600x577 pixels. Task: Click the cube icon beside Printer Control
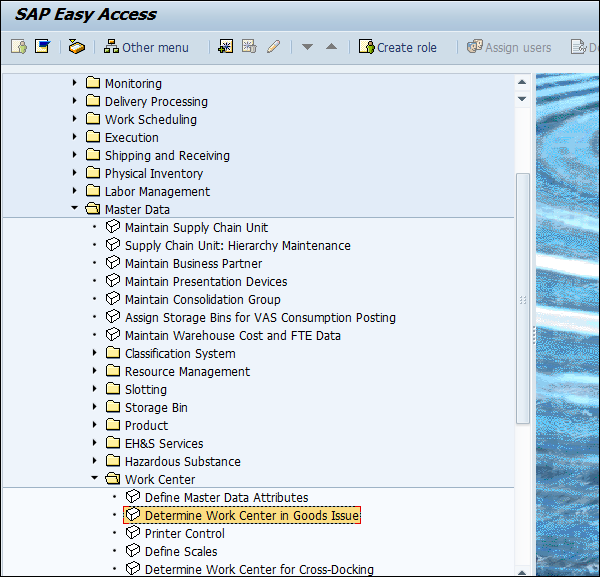pos(133,533)
